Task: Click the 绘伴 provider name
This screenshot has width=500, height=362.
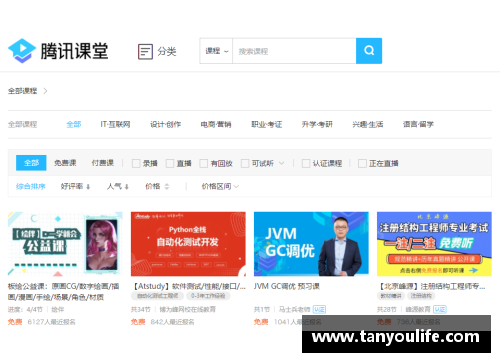Action: (x=58, y=310)
